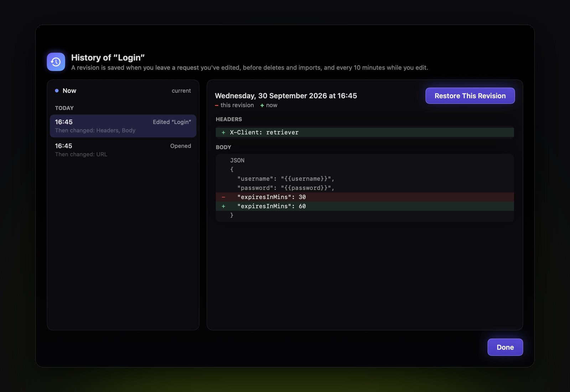Image resolution: width=570 pixels, height=392 pixels.
Task: Click the "now" legend label
Action: tap(271, 105)
